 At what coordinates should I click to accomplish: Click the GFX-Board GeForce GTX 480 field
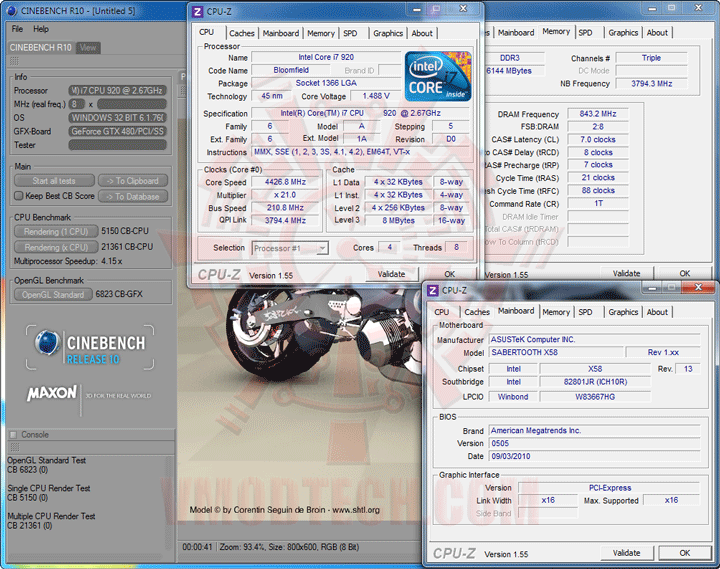point(118,131)
